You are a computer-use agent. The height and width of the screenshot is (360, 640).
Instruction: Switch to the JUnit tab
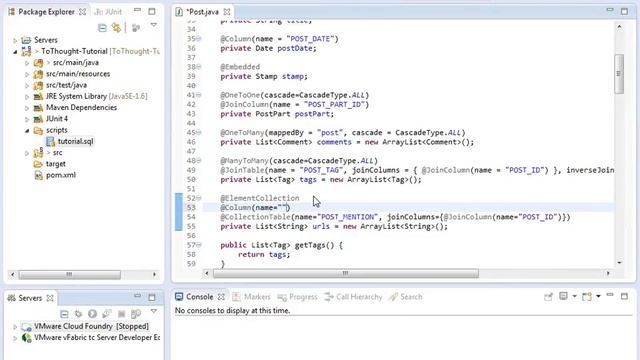(x=108, y=12)
